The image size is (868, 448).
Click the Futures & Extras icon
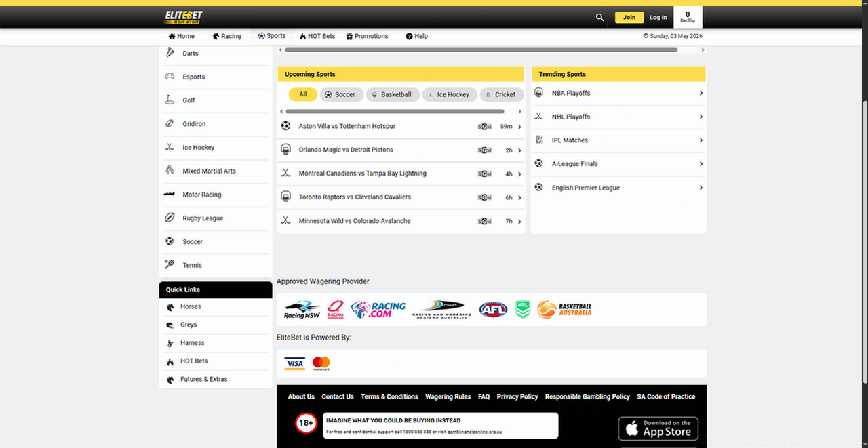(170, 380)
